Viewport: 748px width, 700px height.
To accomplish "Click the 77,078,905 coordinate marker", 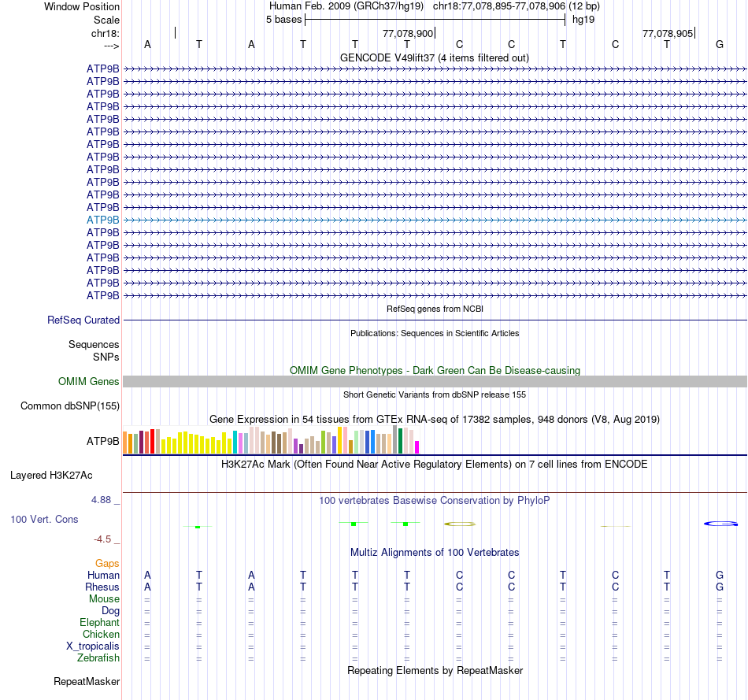I will 668,33.
